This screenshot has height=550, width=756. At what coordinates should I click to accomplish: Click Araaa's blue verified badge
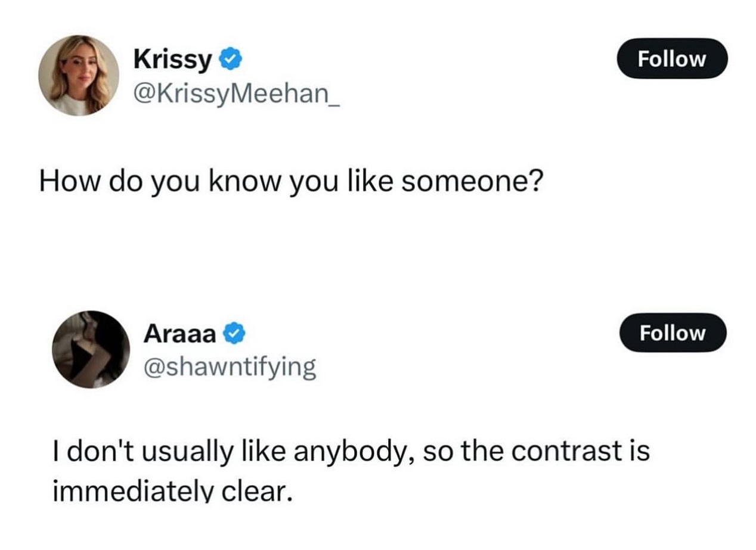pyautogui.click(x=234, y=333)
